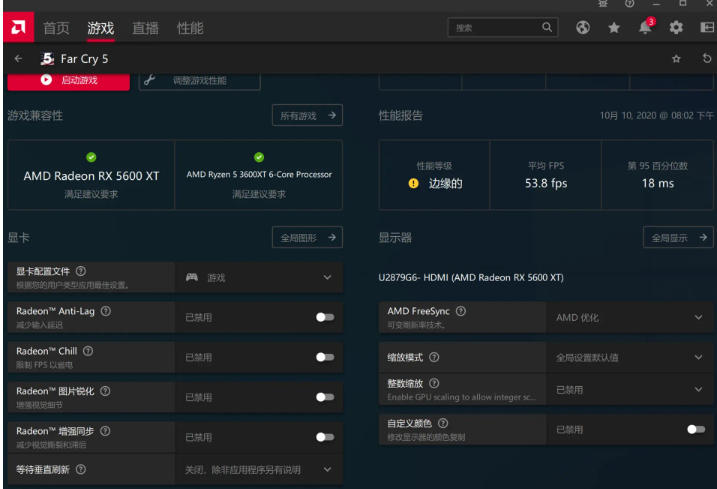Click the 18 ms percentile value
The image size is (717, 489).
tap(658, 183)
